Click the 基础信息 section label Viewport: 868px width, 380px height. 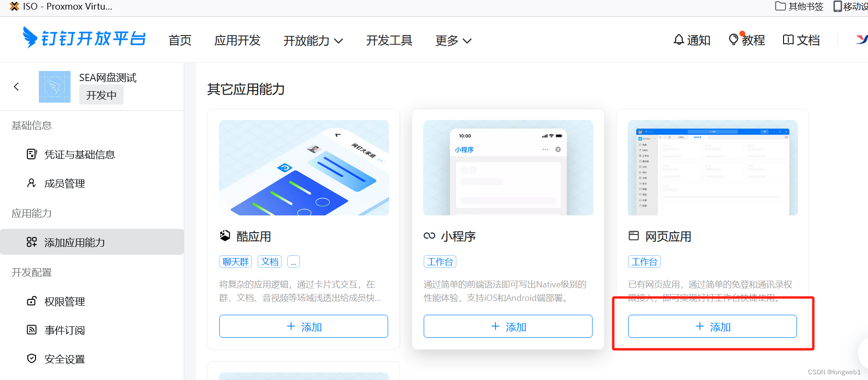coord(32,125)
